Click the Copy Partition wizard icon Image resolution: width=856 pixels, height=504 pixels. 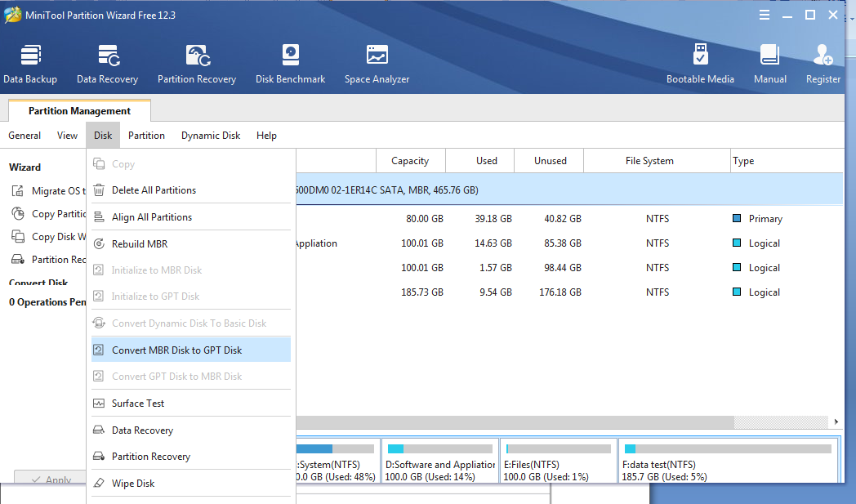18,213
